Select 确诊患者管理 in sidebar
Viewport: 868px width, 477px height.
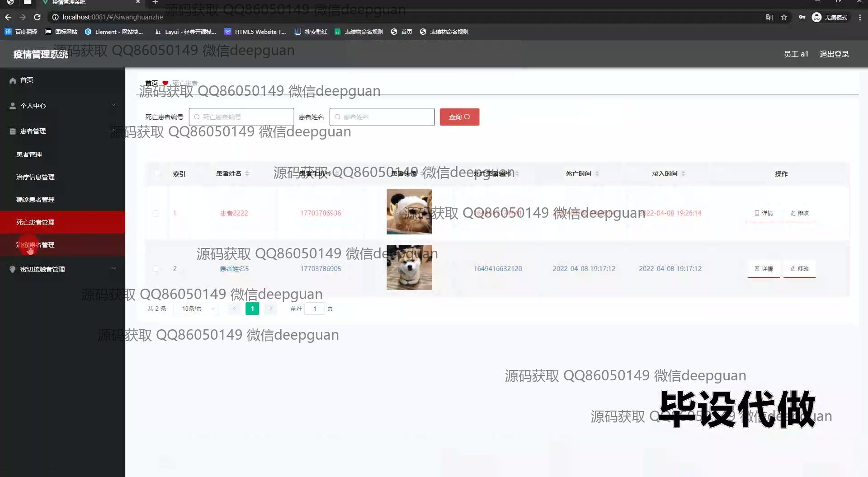(35, 200)
